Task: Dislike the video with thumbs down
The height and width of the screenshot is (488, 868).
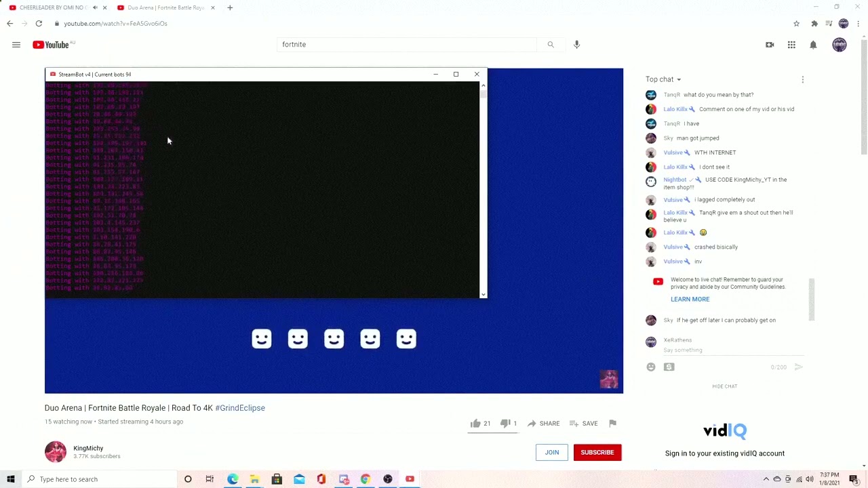Action: [505, 424]
